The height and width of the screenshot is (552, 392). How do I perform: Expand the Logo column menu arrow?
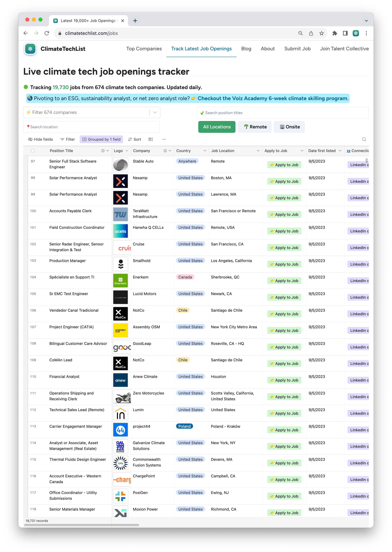pos(127,151)
